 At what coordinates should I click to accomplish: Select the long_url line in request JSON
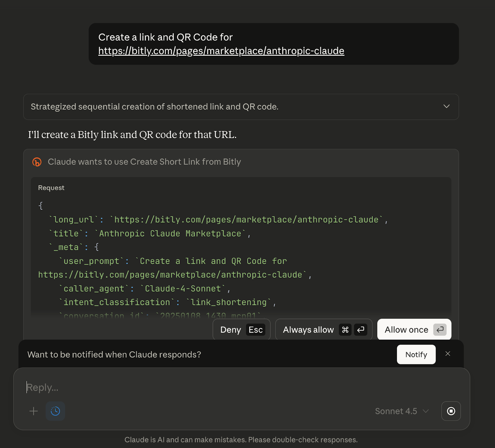(x=218, y=220)
